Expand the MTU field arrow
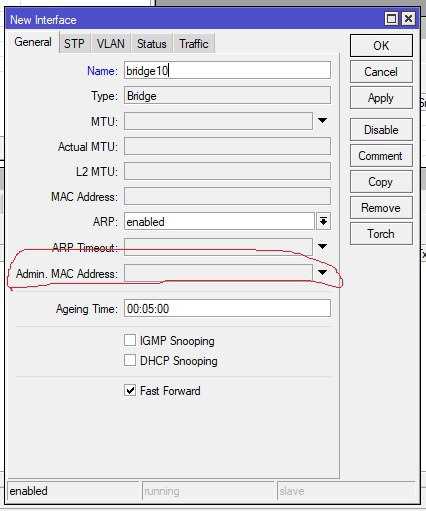This screenshot has width=426, height=511. coord(322,121)
